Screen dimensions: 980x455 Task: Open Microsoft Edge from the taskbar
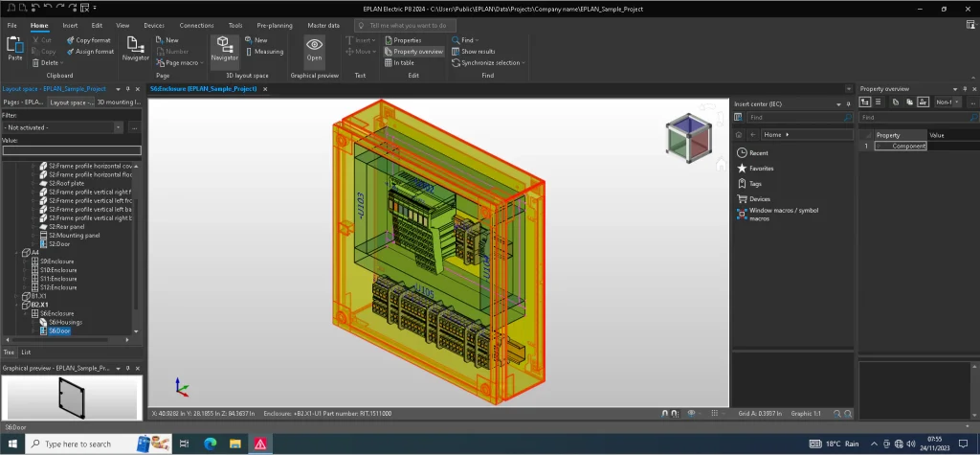point(211,444)
